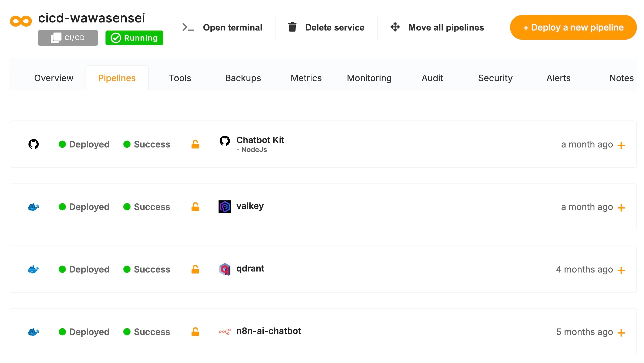Screen dimensions: 644x363
Task: Click the Docker whale icon on valkey row
Action: (33, 207)
